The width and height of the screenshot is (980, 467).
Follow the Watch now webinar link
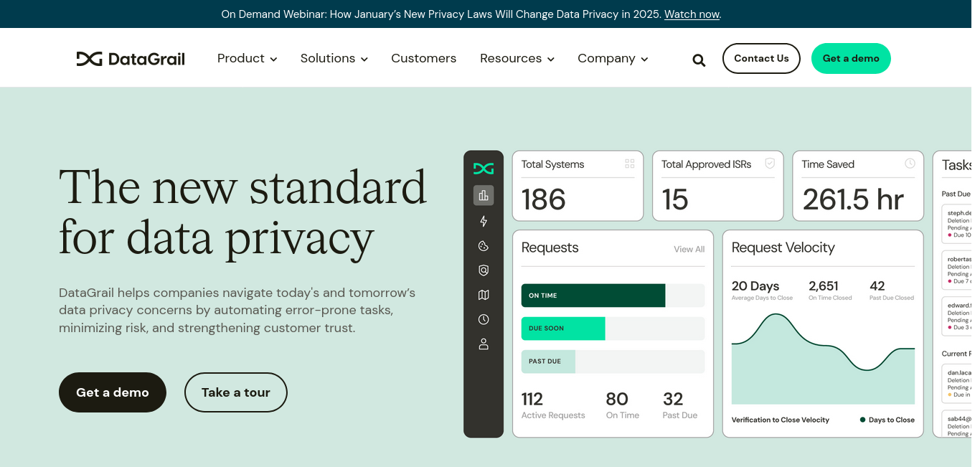692,14
